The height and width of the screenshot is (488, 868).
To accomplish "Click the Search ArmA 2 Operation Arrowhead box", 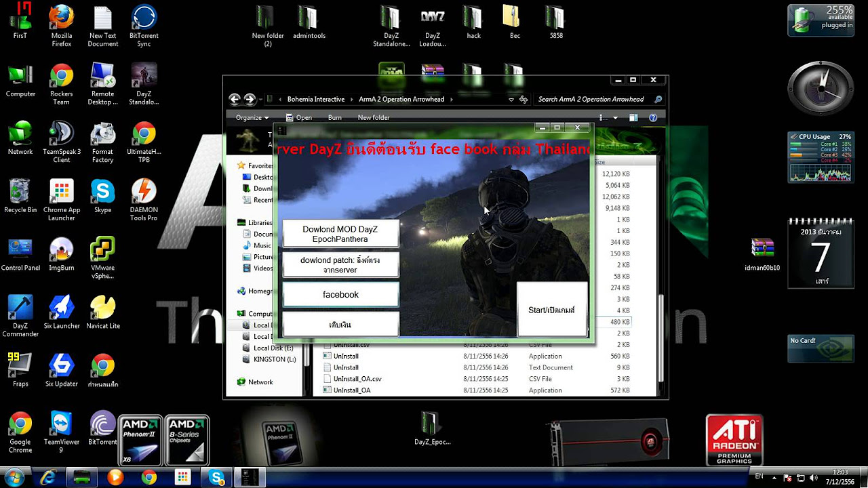I will (599, 99).
